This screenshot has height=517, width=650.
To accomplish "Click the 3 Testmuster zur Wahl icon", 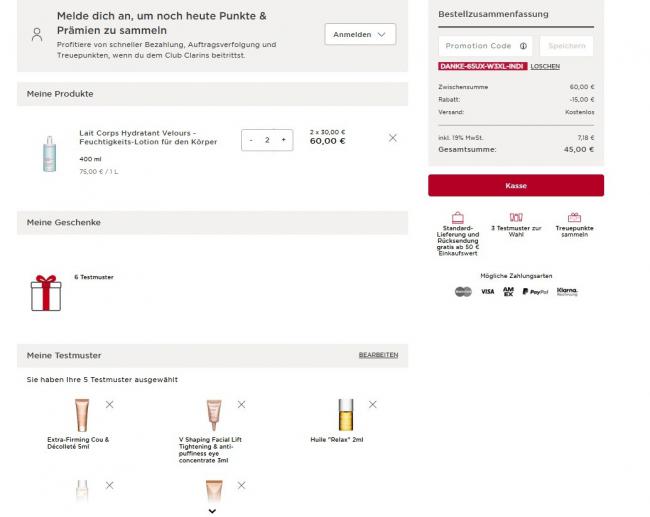I will 516,217.
